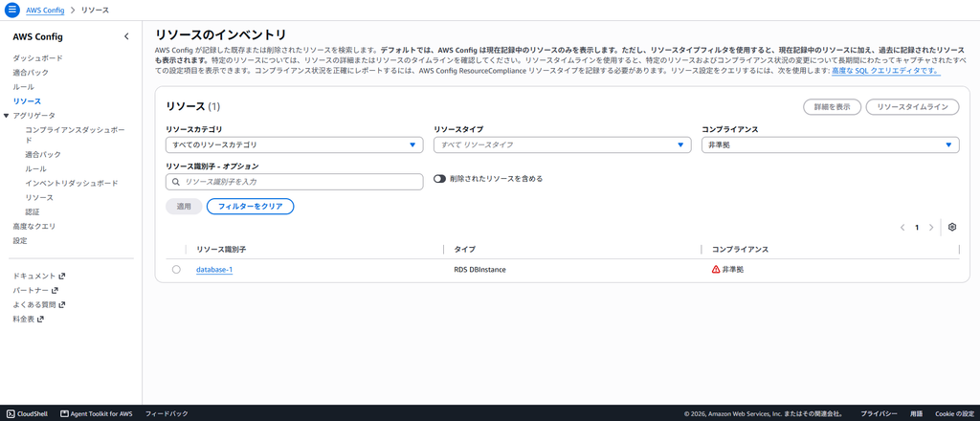
Task: Toggle include deleted resources switch
Action: 440,179
